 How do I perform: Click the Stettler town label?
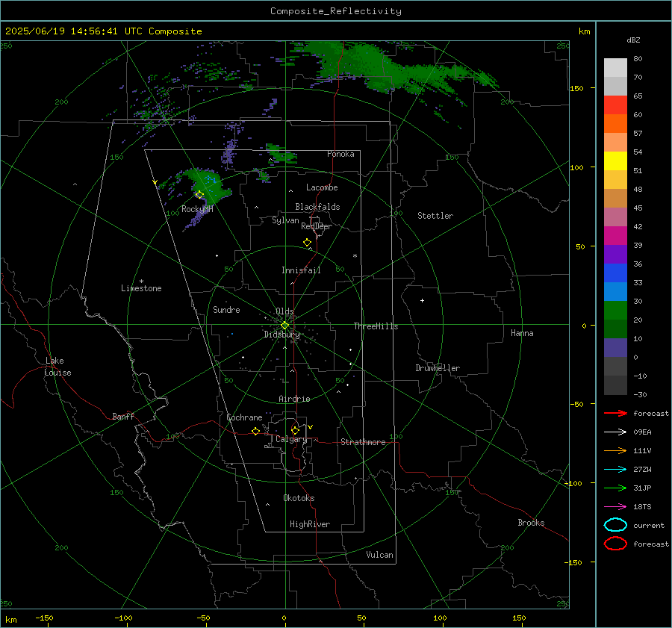[435, 216]
